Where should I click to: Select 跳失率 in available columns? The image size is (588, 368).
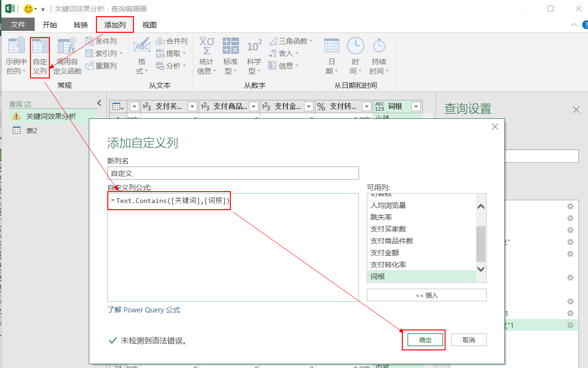point(421,217)
